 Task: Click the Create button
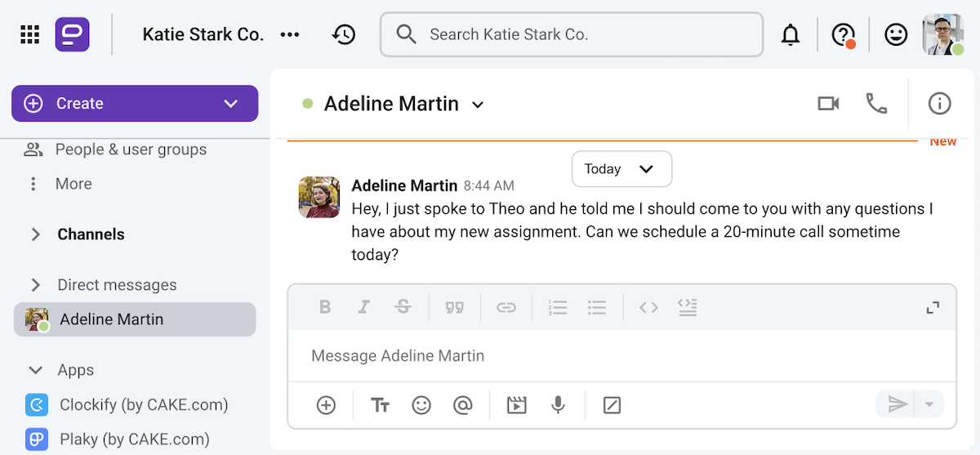[x=135, y=104]
